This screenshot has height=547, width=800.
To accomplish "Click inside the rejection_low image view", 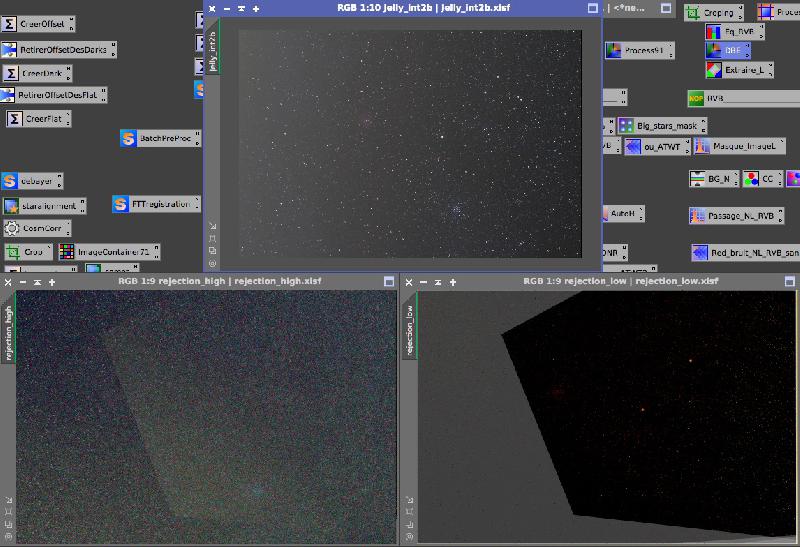I will [607, 416].
